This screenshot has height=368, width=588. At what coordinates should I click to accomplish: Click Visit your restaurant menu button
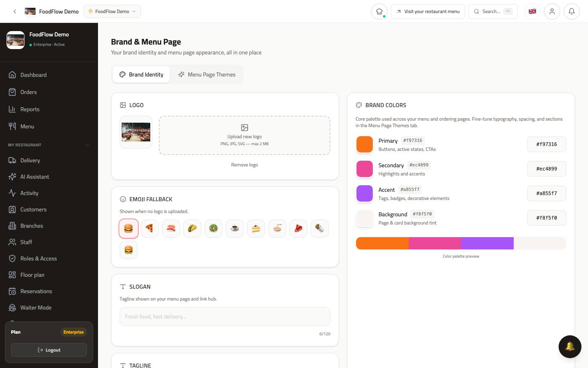click(428, 11)
